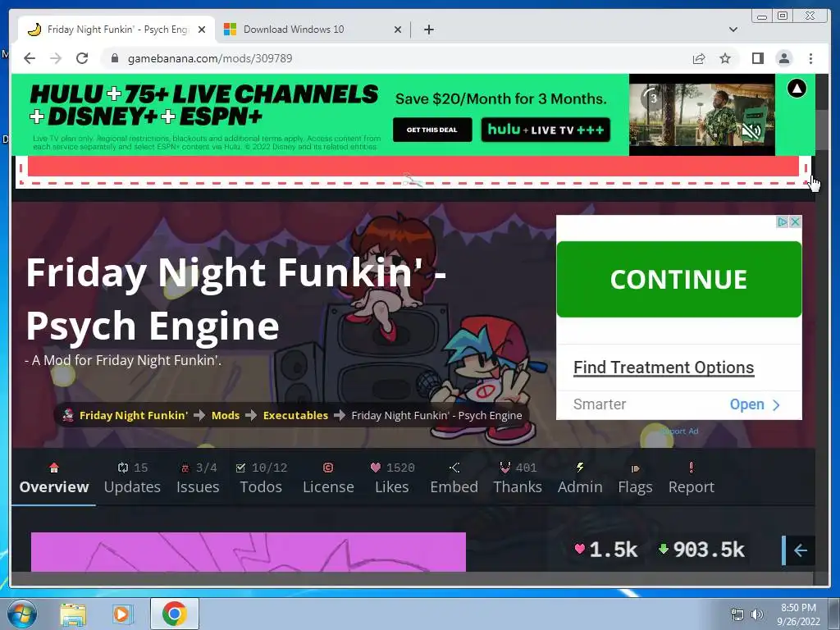Open the Windows Start menu

click(21, 614)
